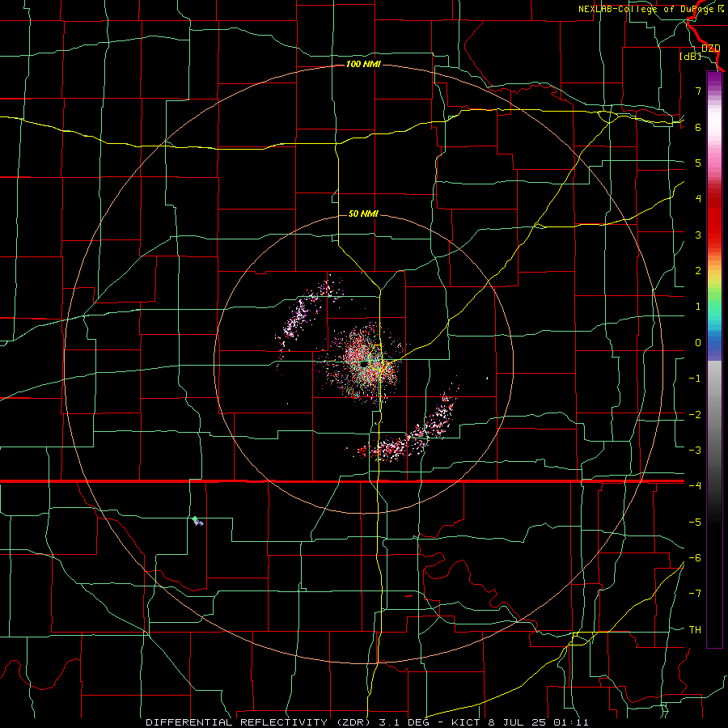Click the 100 NMI range ring label
The width and height of the screenshot is (728, 728).
coord(363,64)
